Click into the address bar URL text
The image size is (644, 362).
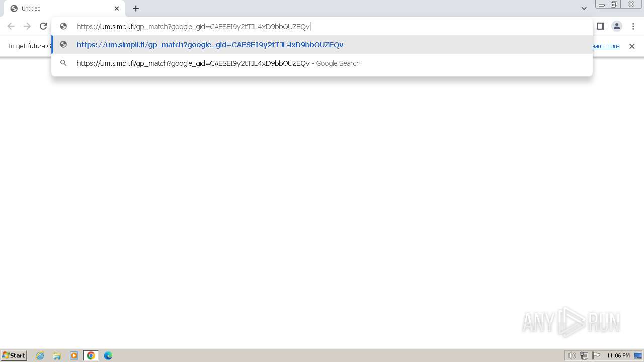coord(193,27)
